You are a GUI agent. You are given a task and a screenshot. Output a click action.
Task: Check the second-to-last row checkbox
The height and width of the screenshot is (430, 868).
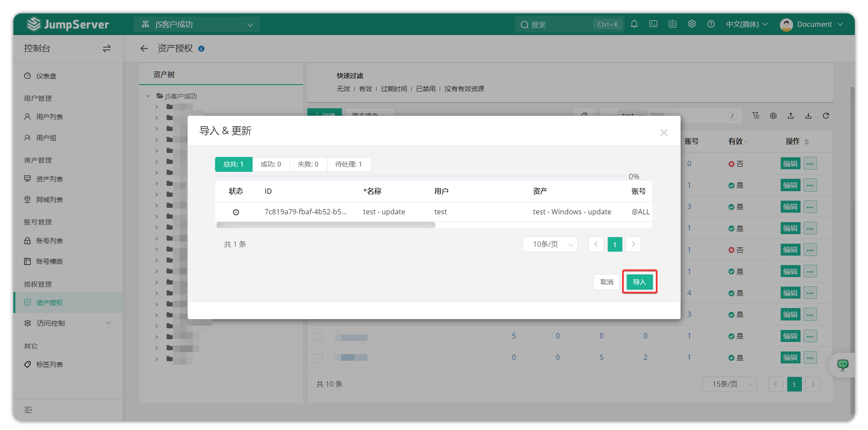[318, 336]
